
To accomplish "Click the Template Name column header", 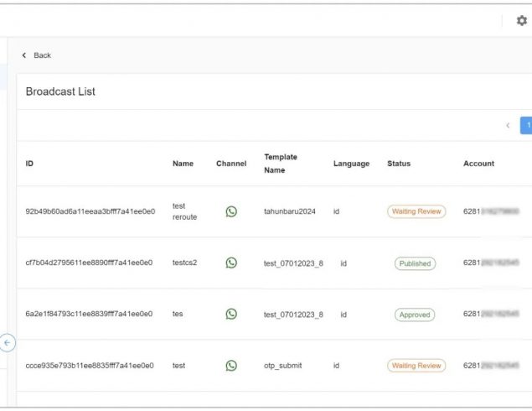I will click(x=281, y=164).
